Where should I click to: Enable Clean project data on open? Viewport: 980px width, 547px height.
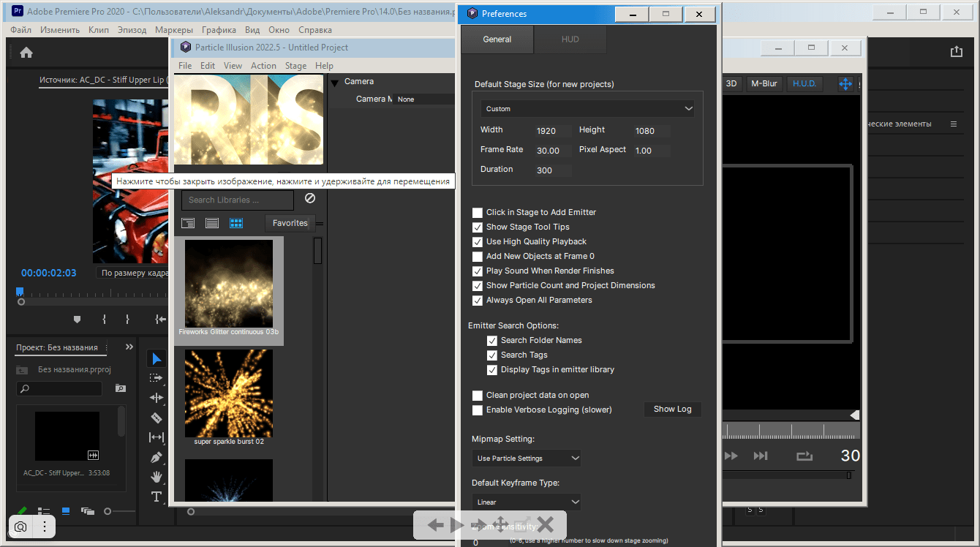click(x=478, y=396)
